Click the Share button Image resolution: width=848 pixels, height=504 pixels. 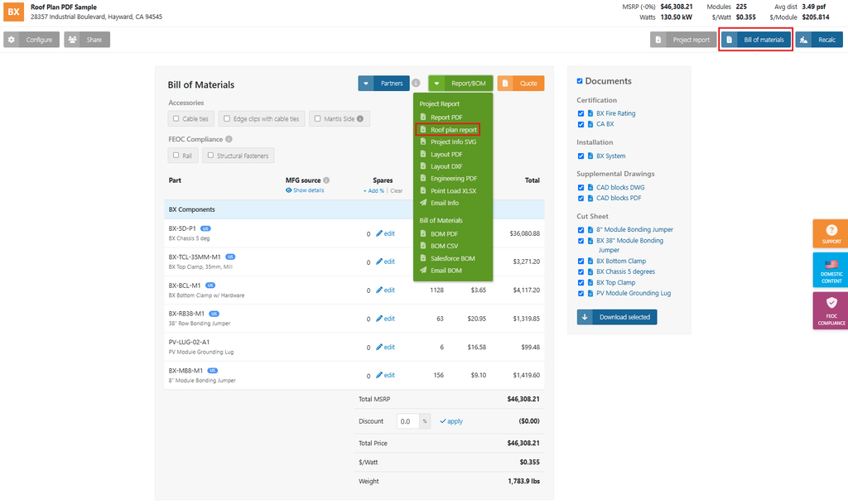(x=87, y=40)
